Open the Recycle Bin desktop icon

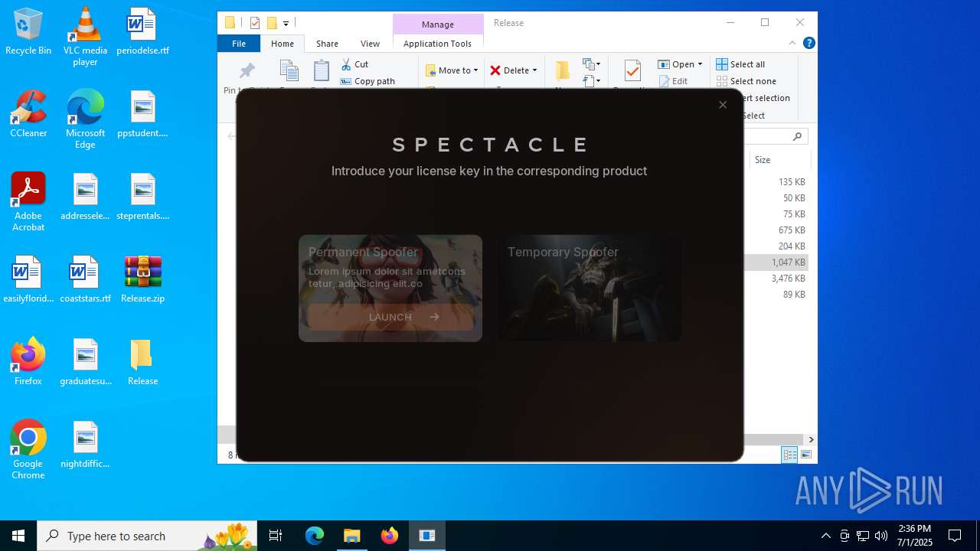(28, 32)
